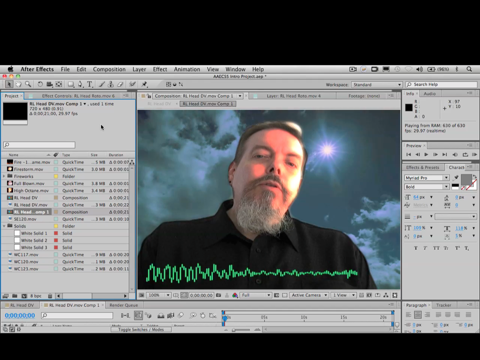Click the eyedropper in Character panel
The image size is (480, 360).
(x=456, y=177)
